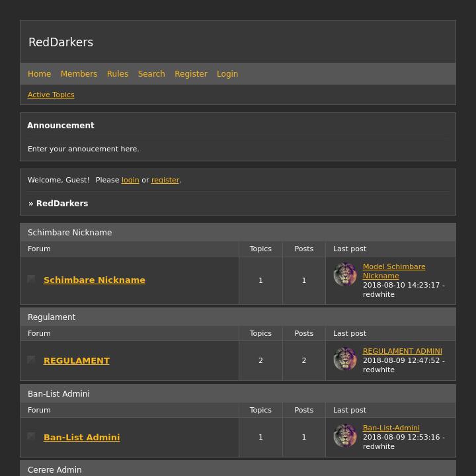Viewport: 476px width, 476px height.
Task: Click the Ban-List Admini forum status icon
Action: [31, 437]
